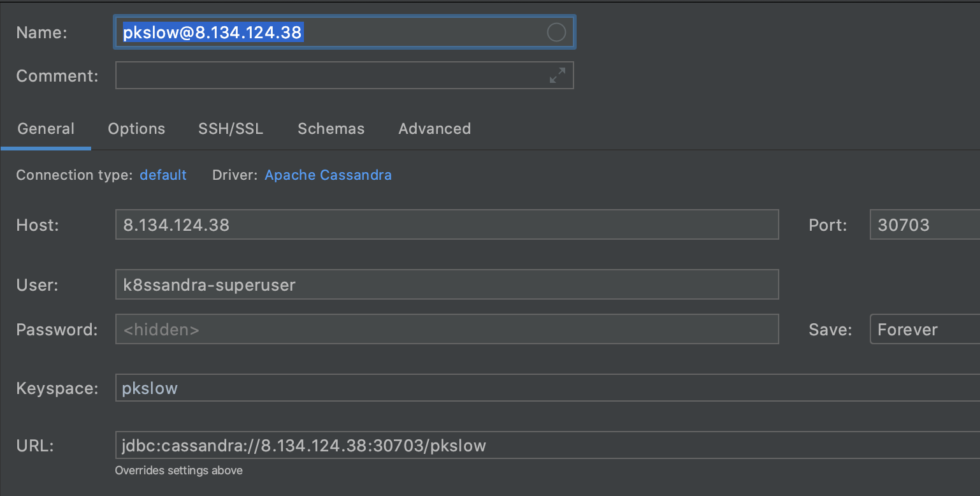This screenshot has height=496, width=980.
Task: Click the 'Save:' label
Action: (x=830, y=329)
